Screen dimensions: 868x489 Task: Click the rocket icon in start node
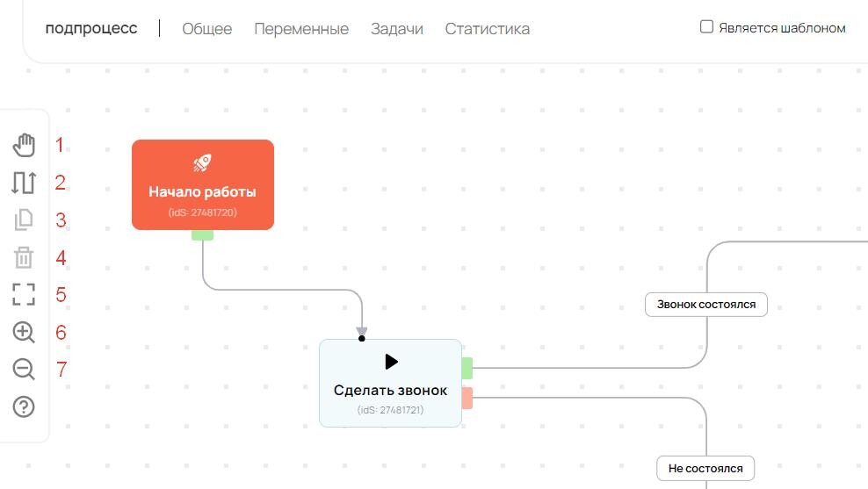click(202, 162)
